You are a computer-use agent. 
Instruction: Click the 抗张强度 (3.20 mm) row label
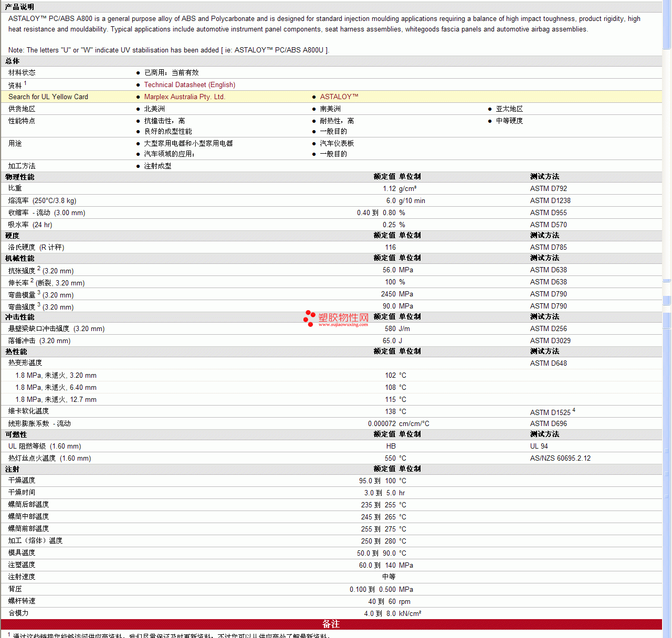[x=41, y=270]
